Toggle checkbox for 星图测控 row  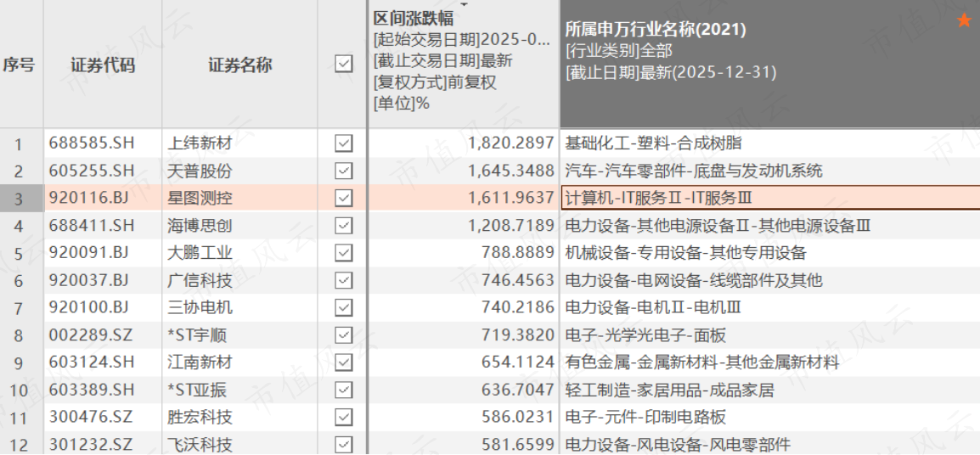pos(344,198)
